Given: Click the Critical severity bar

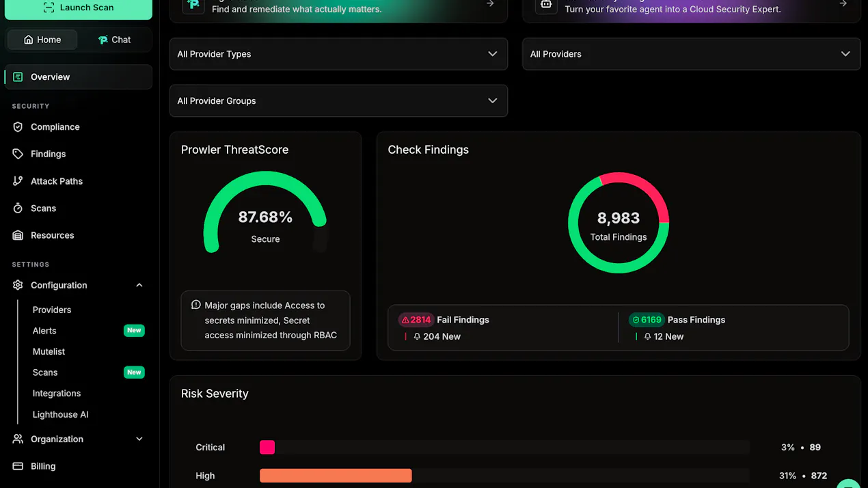Looking at the screenshot, I should (267, 448).
